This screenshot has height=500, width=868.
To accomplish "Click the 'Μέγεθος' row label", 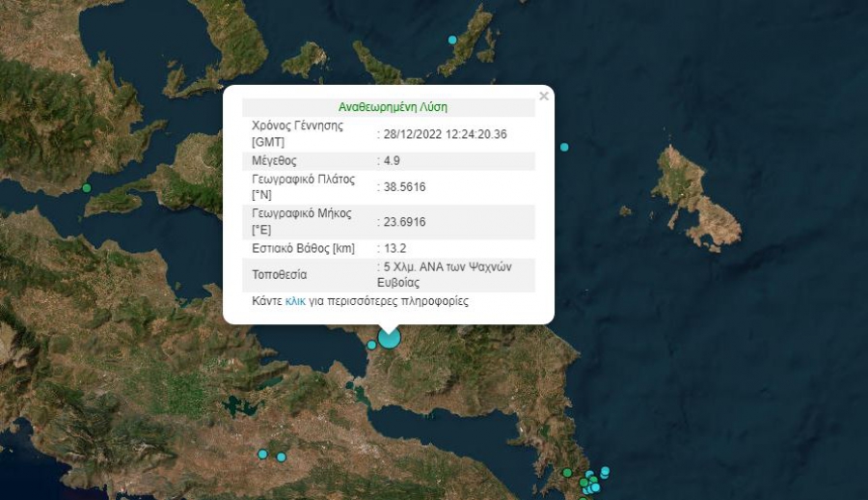I will click(274, 160).
